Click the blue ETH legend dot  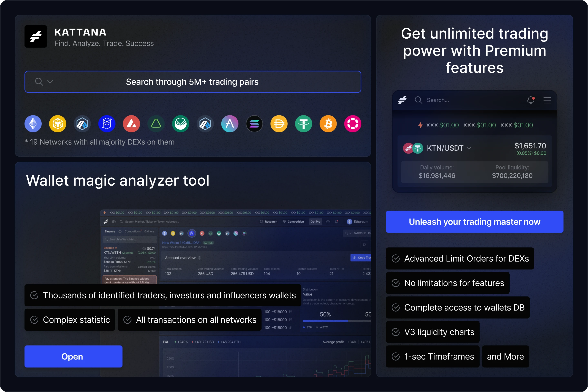tap(304, 327)
